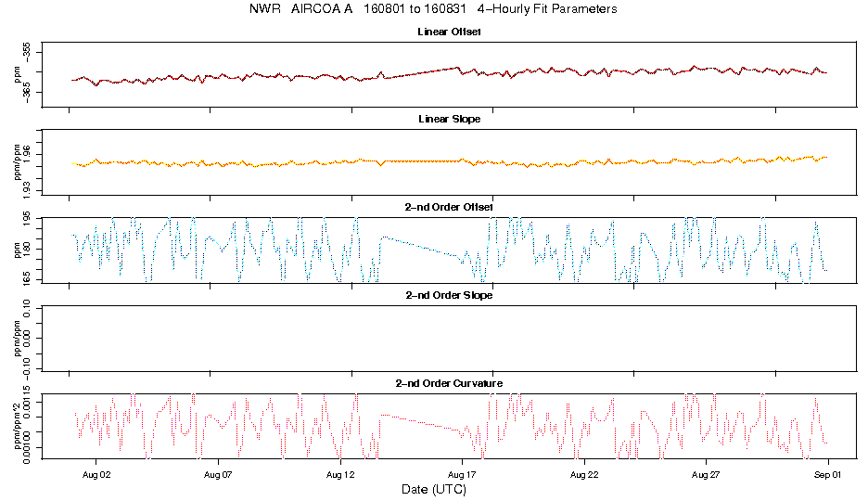The height and width of the screenshot is (501, 868).
Task: Click the 'Aug 17' date tick label
Action: coord(462,475)
